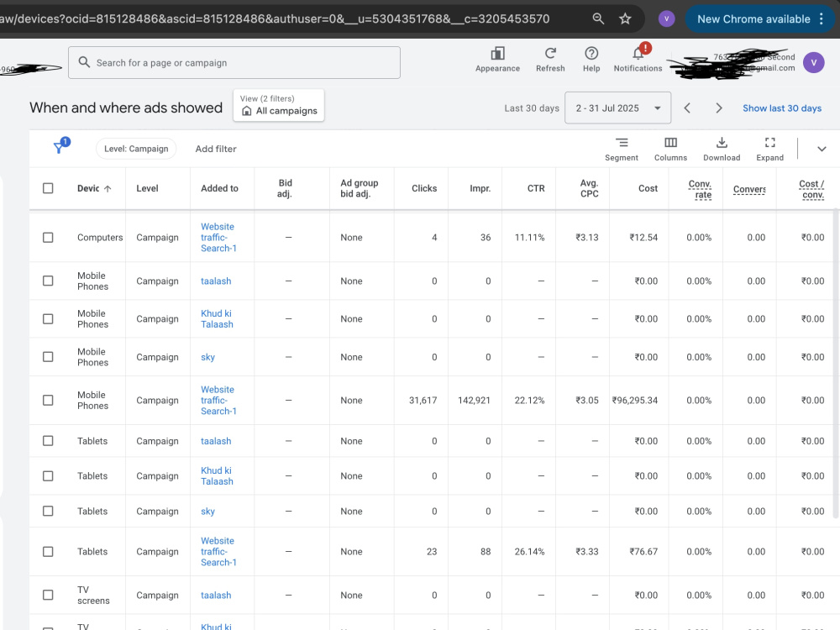Collapse the toolbar with the chevron

pyautogui.click(x=822, y=149)
